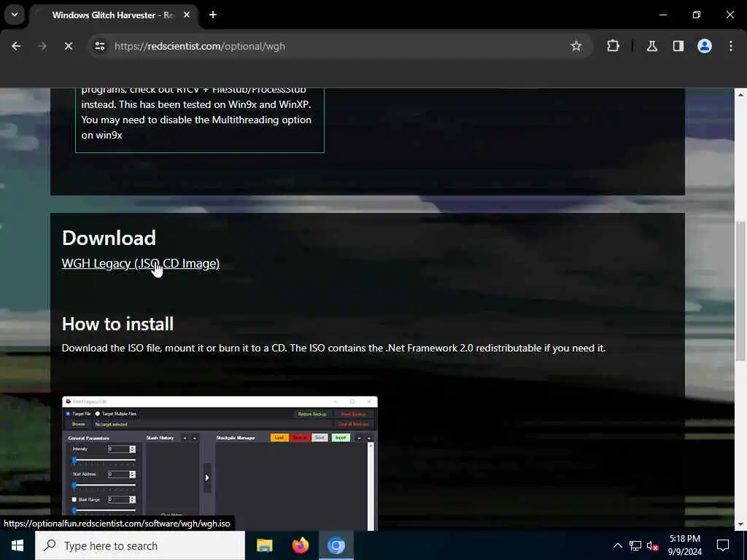Click the page vertical scrollbar thumb
The height and width of the screenshot is (560, 747).
(740, 290)
